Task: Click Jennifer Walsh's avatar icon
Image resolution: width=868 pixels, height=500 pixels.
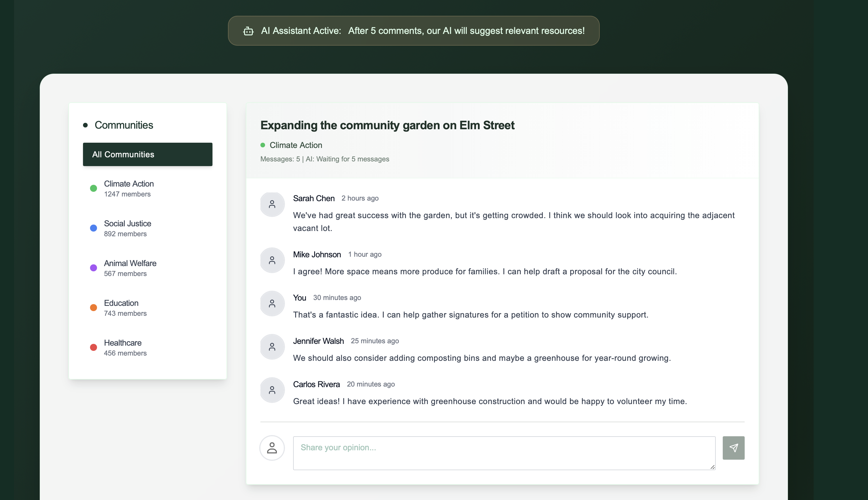Action: pyautogui.click(x=272, y=347)
